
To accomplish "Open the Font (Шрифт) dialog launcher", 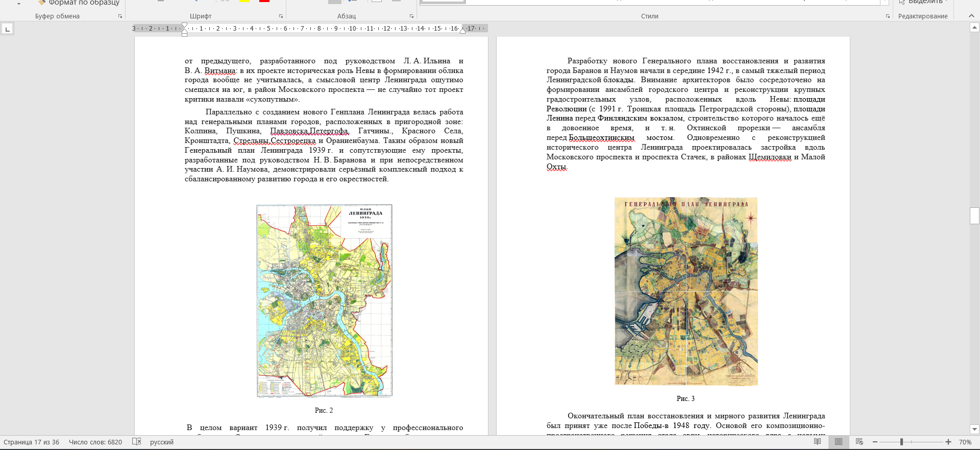I will (x=281, y=16).
